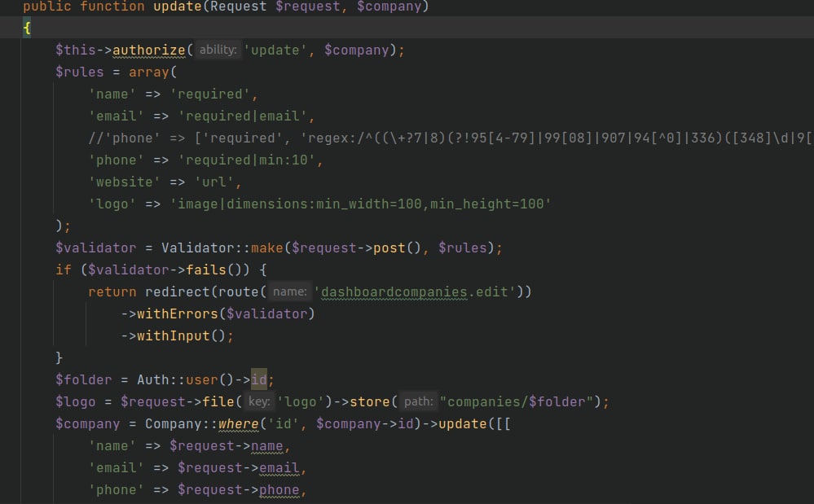Click the closing ); of rules array
This screenshot has height=504, width=814.
point(63,226)
